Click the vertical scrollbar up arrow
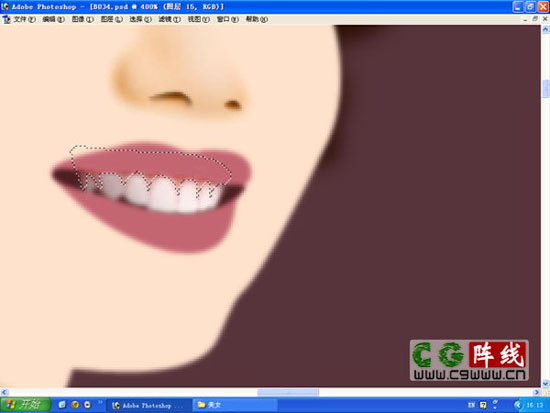Screen dimensions: 550x413 pyautogui.click(x=545, y=30)
